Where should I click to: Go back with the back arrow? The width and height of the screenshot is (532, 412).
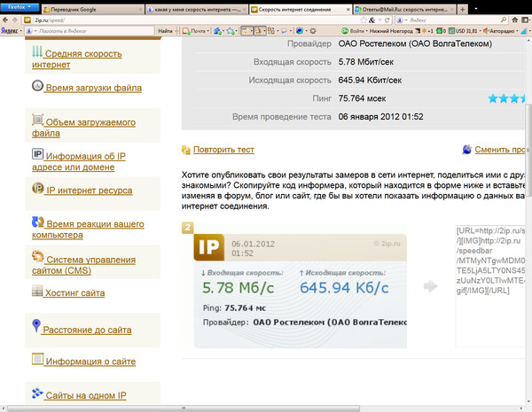point(4,20)
